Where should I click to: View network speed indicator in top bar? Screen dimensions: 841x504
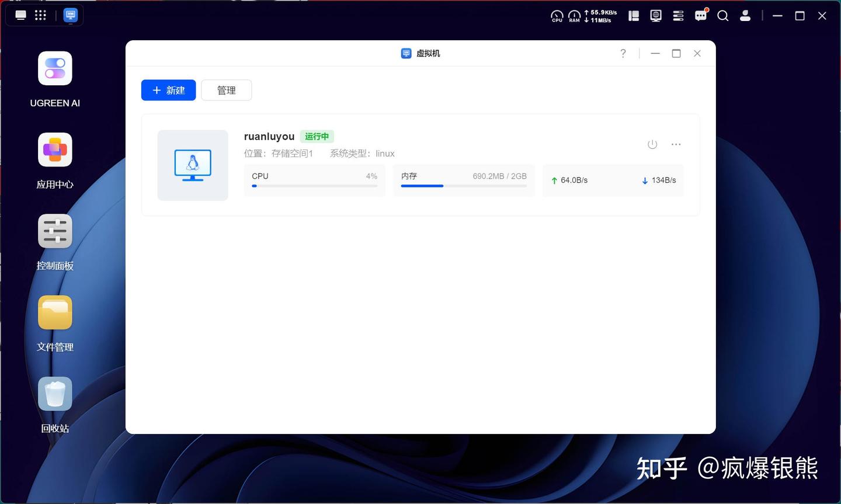pyautogui.click(x=600, y=16)
